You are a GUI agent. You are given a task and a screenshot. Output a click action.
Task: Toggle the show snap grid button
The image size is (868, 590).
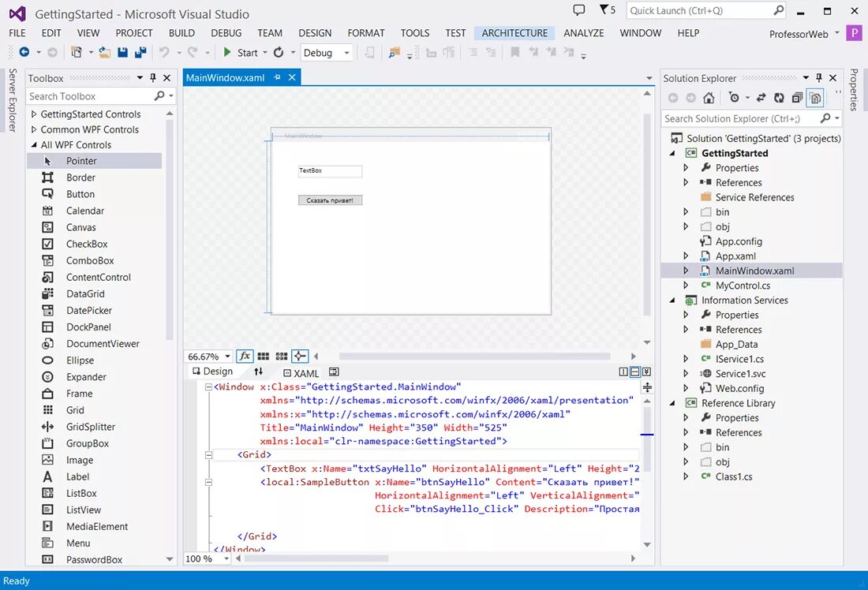point(264,356)
